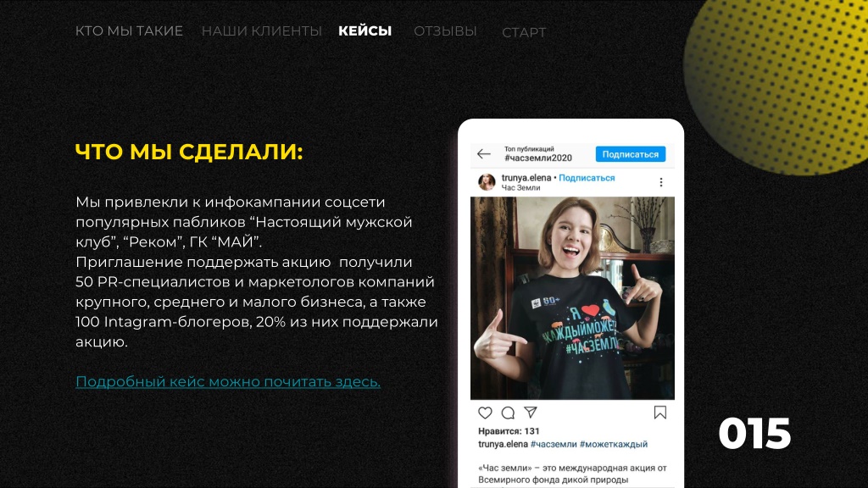Tap the back arrow in phone mockup
This screenshot has width=868, height=488.
484,154
